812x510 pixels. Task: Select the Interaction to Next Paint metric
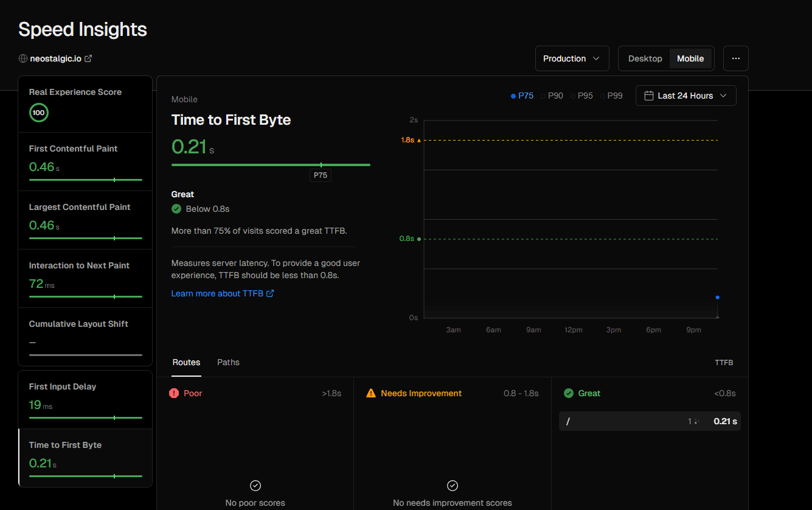[x=85, y=278]
